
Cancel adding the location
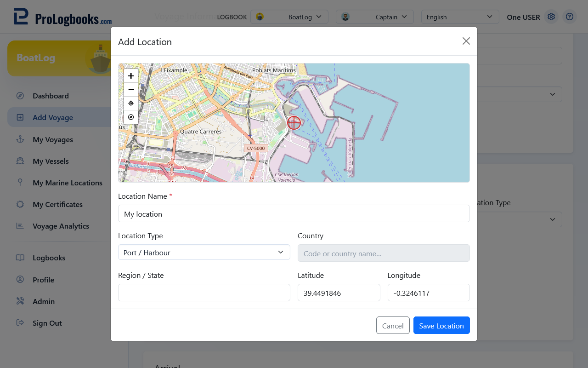click(393, 325)
